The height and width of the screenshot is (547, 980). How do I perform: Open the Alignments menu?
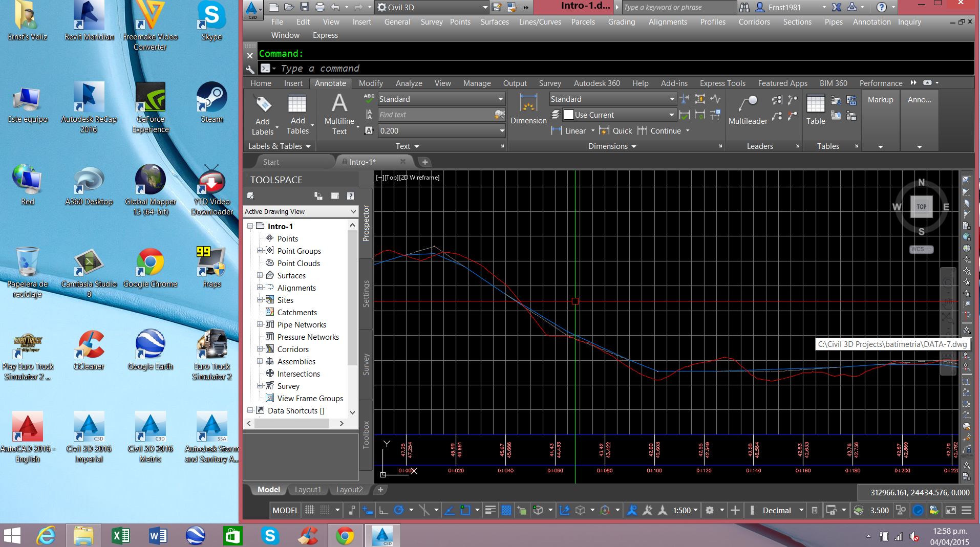668,22
